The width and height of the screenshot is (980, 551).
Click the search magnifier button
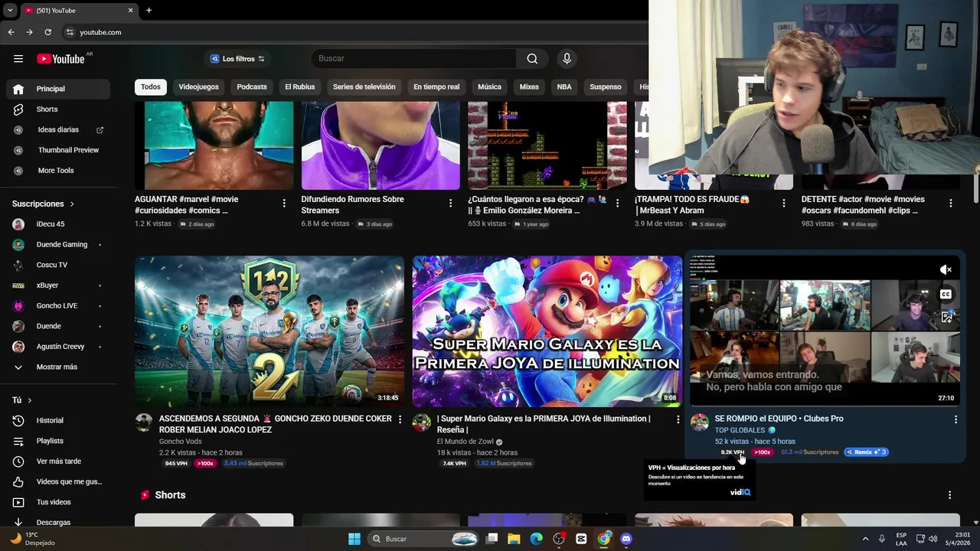tap(532, 59)
